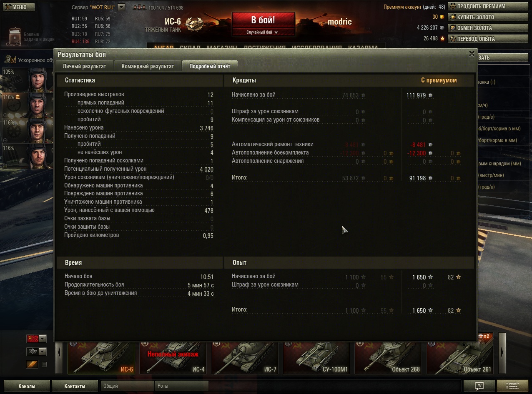
Task: Open the tank type filter dropdown
Action: 36,352
